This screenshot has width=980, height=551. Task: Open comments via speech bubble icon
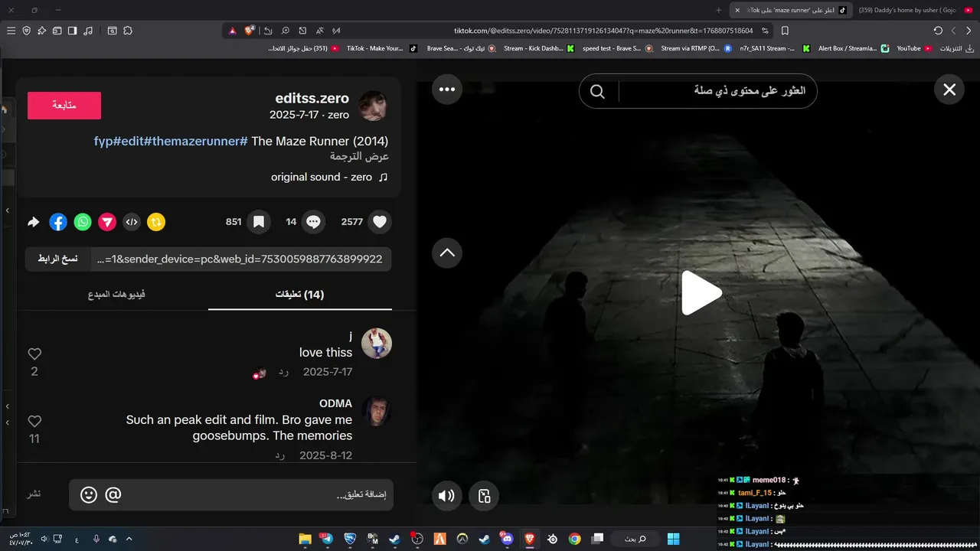tap(313, 222)
